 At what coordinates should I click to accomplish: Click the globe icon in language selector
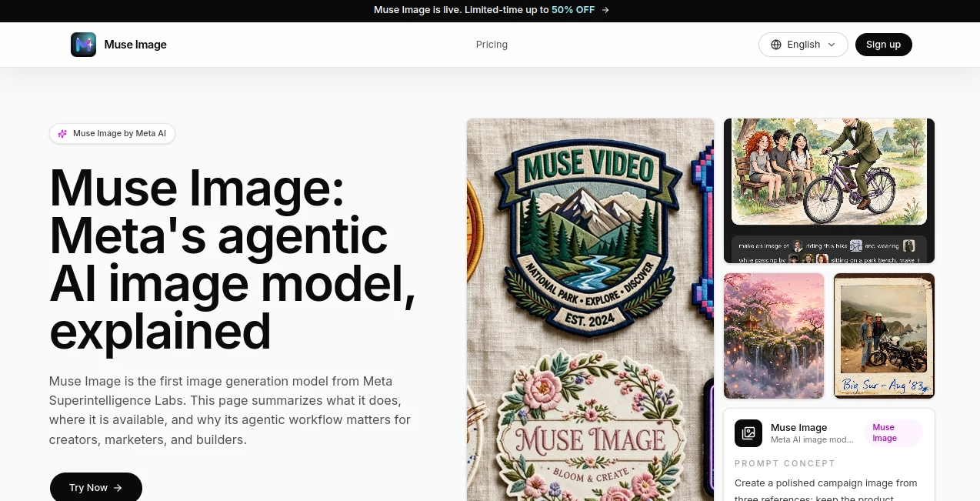coord(776,45)
